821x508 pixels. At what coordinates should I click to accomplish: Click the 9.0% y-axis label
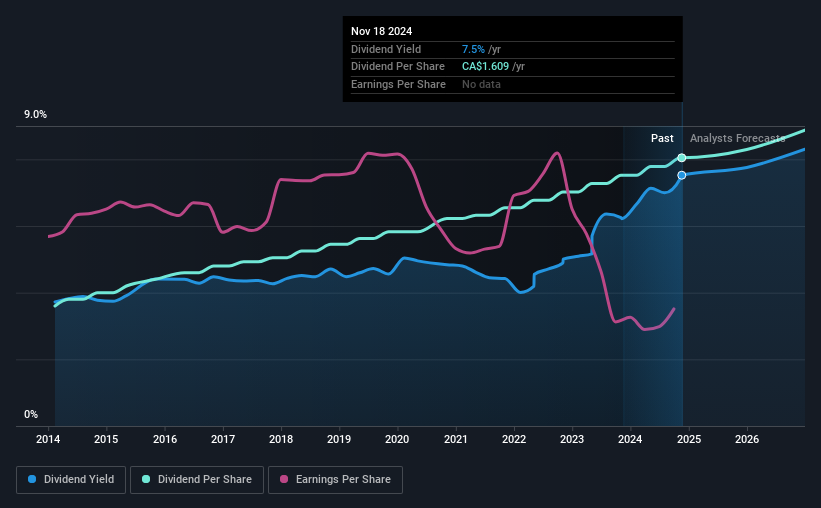tap(35, 115)
